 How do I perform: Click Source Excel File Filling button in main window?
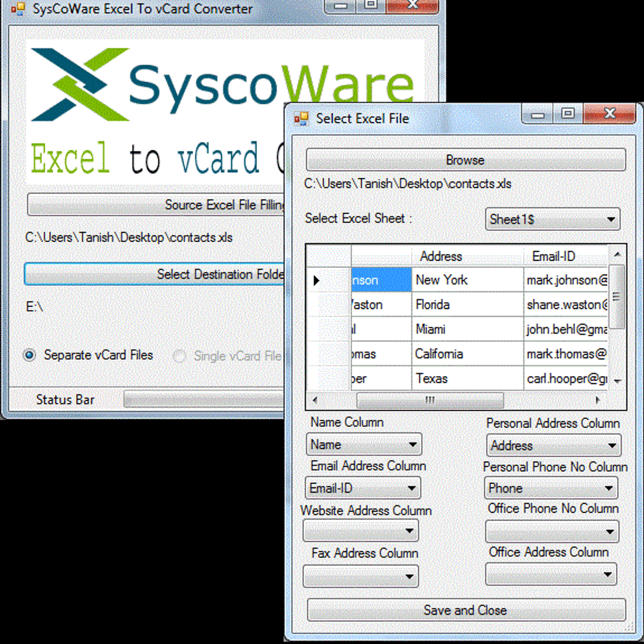click(156, 204)
